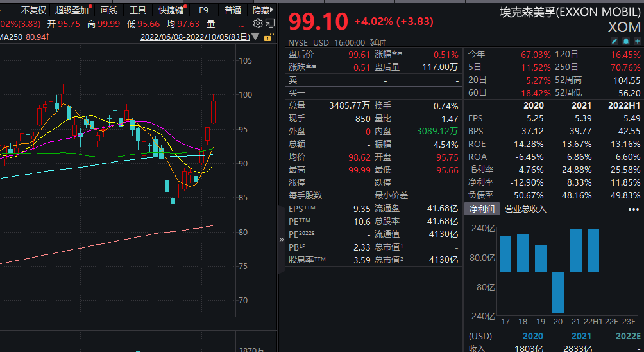Click 量比 value 1.47
The image size is (644, 352).
[450, 119]
